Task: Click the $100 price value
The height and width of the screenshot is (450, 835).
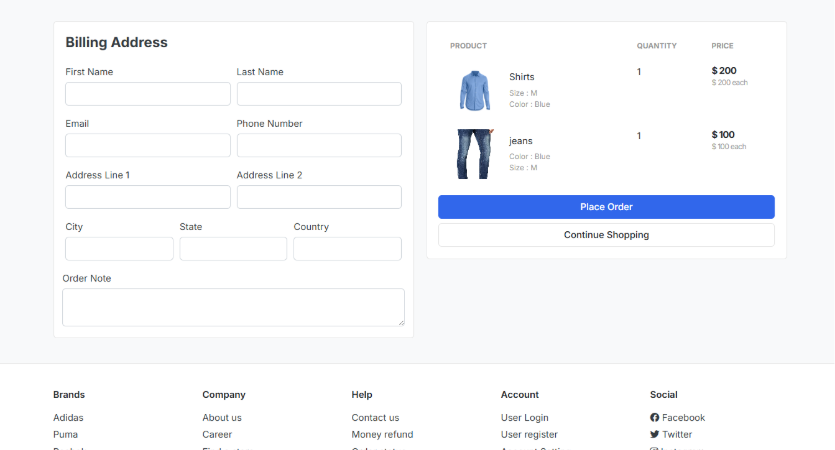Action: tap(723, 134)
